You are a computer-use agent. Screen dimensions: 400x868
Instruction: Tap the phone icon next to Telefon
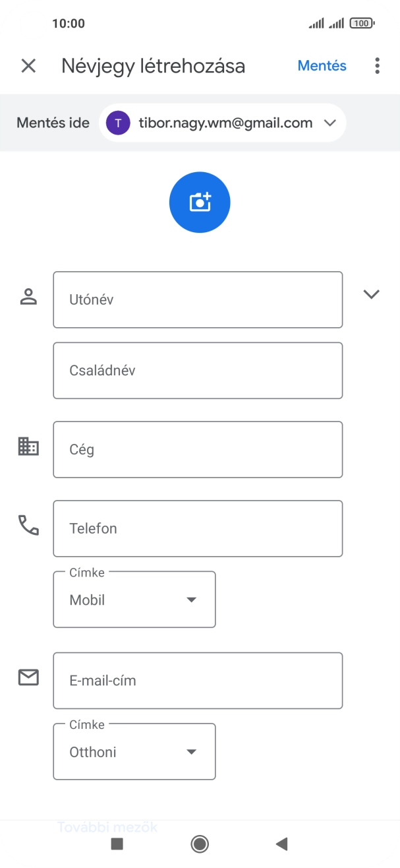pyautogui.click(x=28, y=525)
